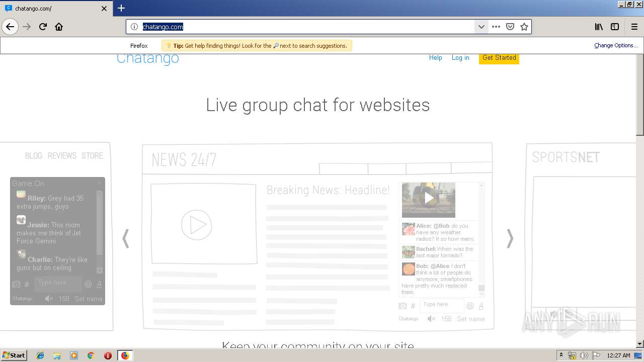644x362 pixels.
Task: Click Alice's avatar in News chat
Action: (408, 229)
